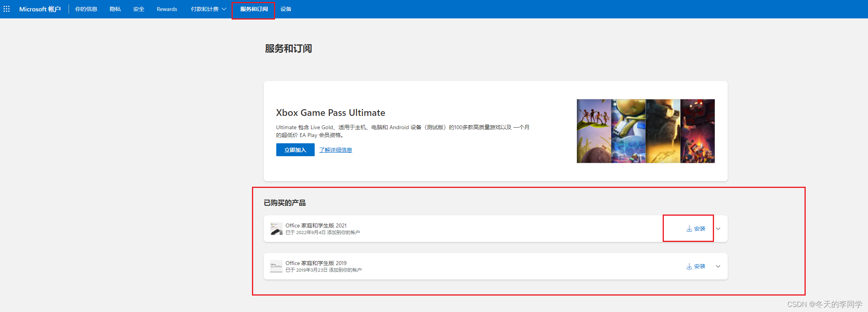
Task: Click the 立即加入 button
Action: (295, 150)
